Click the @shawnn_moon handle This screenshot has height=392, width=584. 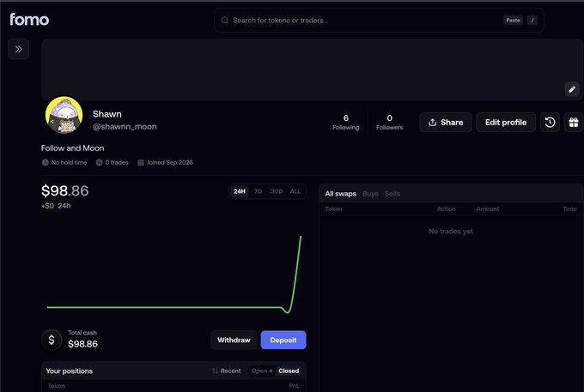tap(125, 126)
